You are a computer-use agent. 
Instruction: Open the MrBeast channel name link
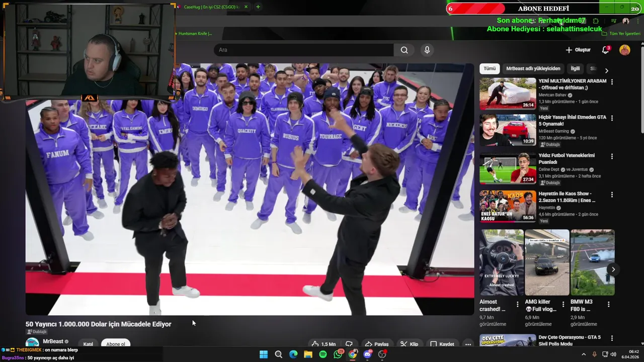coord(53,341)
